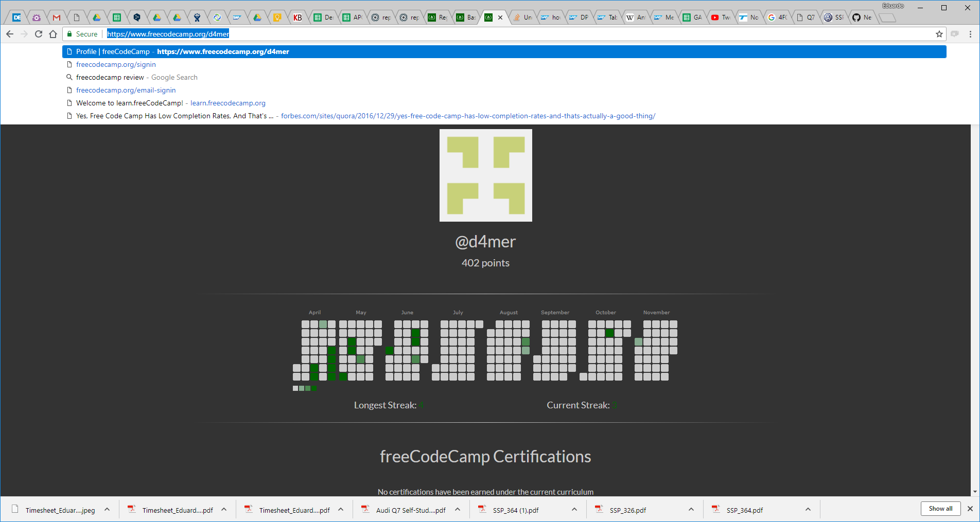Screen dimensions: 980x522
Task: Select the Profile | freeCodeCamp suggestion
Action: pyautogui.click(x=504, y=51)
